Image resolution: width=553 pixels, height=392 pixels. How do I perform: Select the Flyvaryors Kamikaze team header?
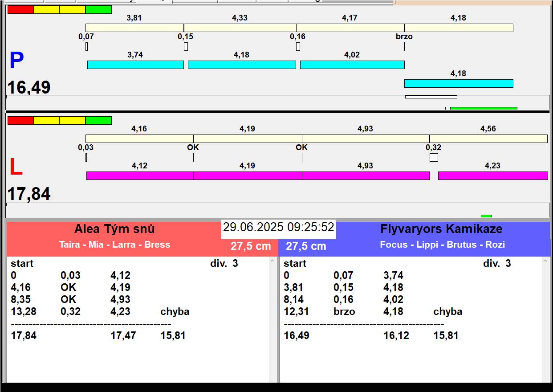point(441,229)
